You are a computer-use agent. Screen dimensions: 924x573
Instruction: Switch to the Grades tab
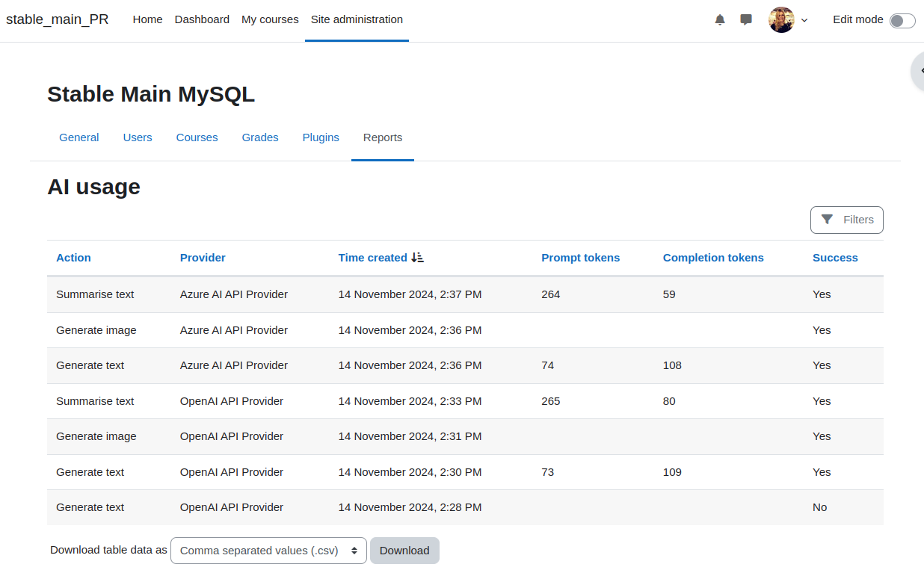pyautogui.click(x=260, y=137)
